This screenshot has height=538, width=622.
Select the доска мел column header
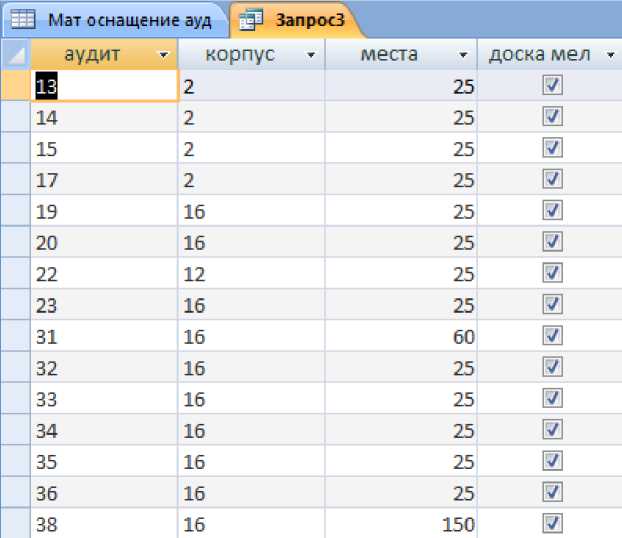point(550,54)
